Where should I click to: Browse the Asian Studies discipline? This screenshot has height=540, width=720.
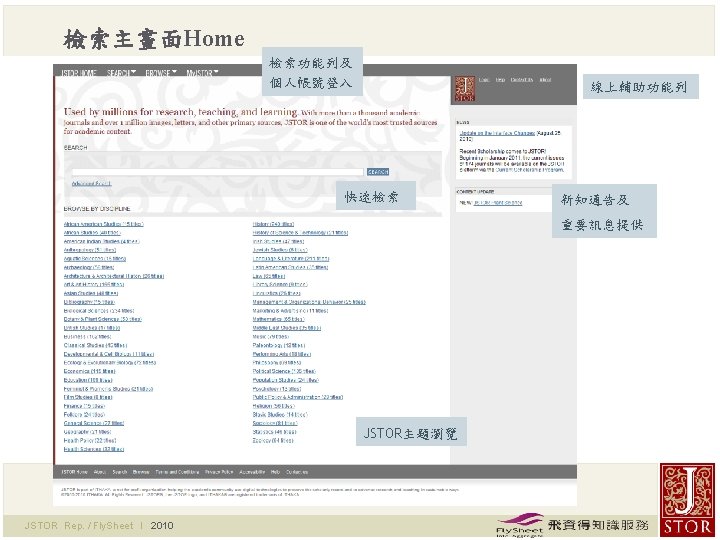91,293
